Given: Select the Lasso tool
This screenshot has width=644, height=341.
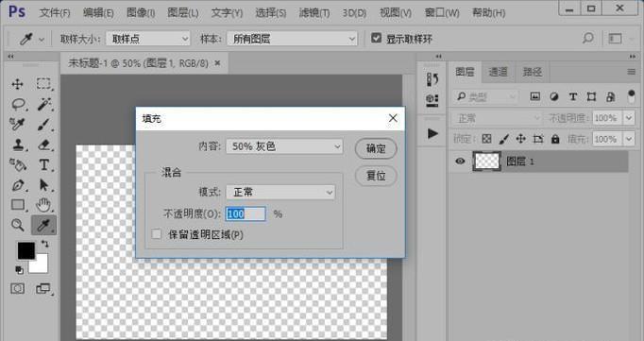Looking at the screenshot, I should (x=18, y=104).
